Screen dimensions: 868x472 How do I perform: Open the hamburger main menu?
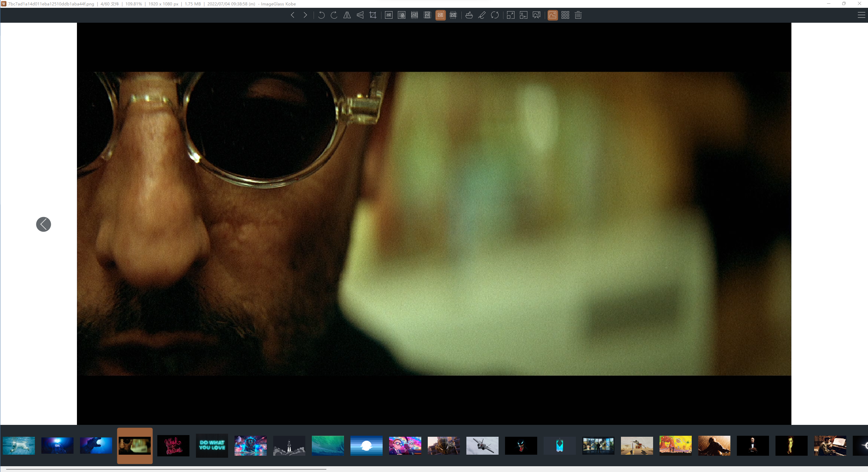(x=861, y=15)
